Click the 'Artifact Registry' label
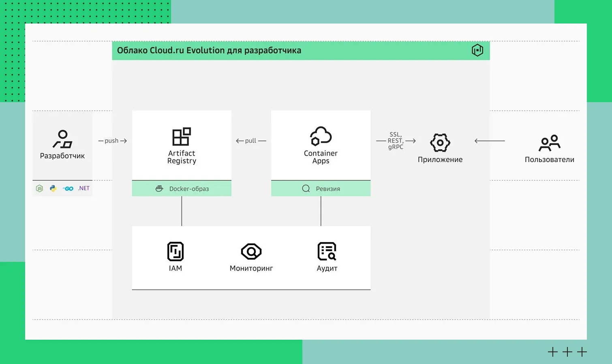 click(x=182, y=157)
